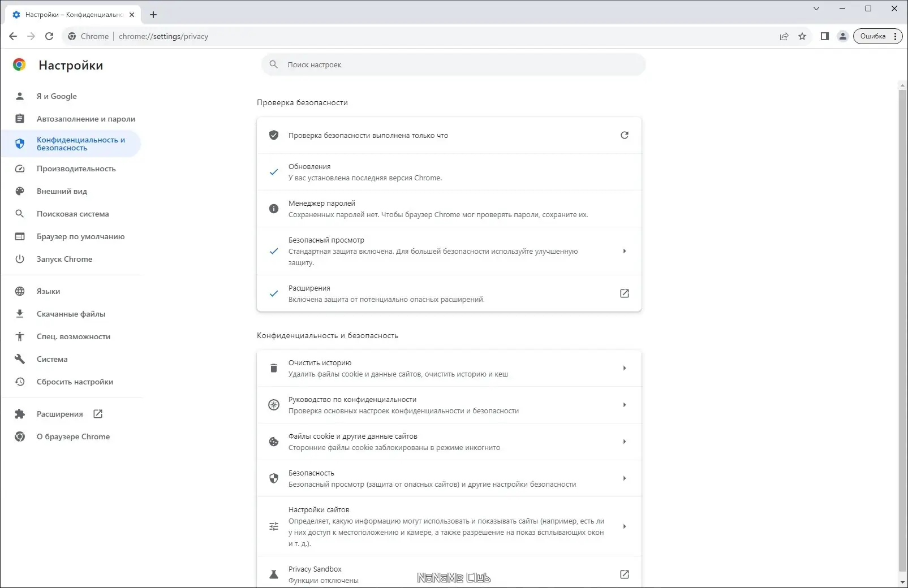
Task: Click the 'Поиск настроек' search field
Action: tap(453, 64)
